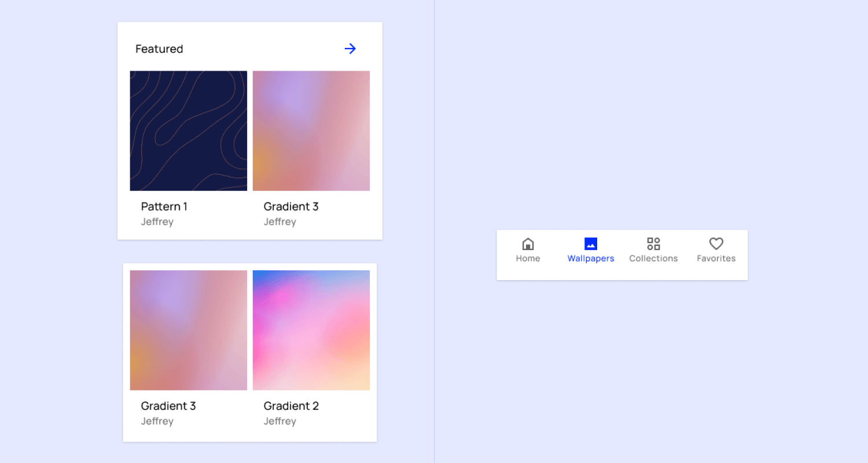Image resolution: width=868 pixels, height=463 pixels.
Task: Open Gradient 3 thumbnail beside Gradient 2
Action: (189, 330)
